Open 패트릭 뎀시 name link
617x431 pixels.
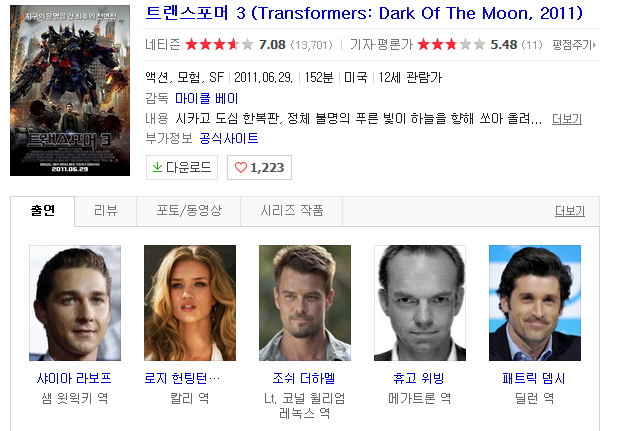pyautogui.click(x=534, y=379)
